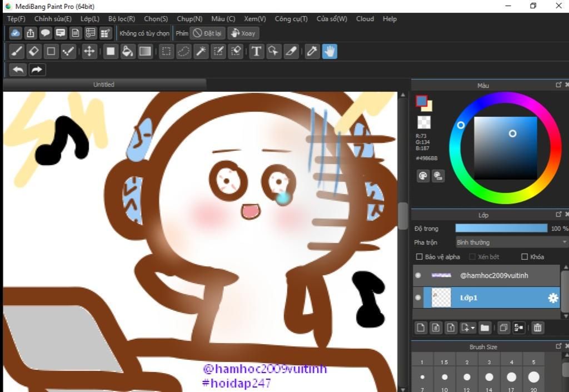Undo the last action
The image size is (569, 392).
pos(18,69)
